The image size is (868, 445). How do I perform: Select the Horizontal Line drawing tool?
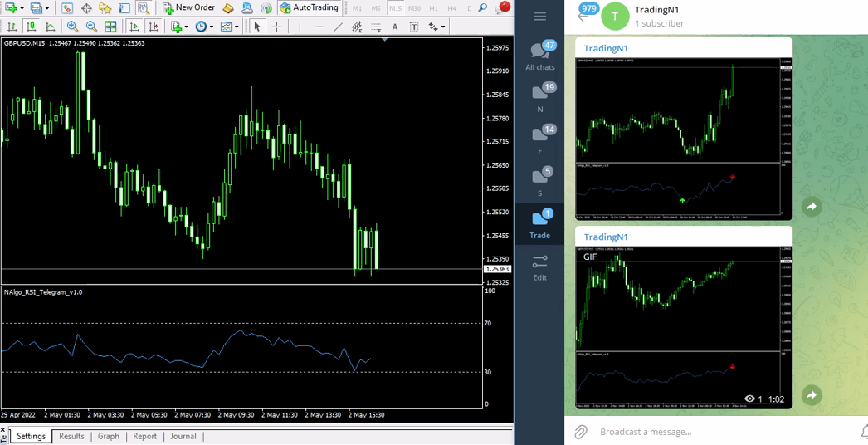click(319, 26)
